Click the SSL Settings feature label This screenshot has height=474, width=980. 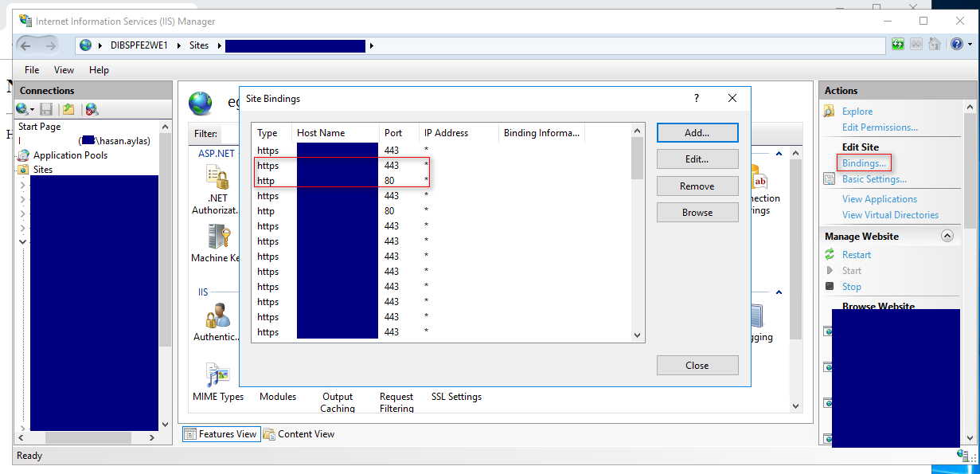point(456,397)
